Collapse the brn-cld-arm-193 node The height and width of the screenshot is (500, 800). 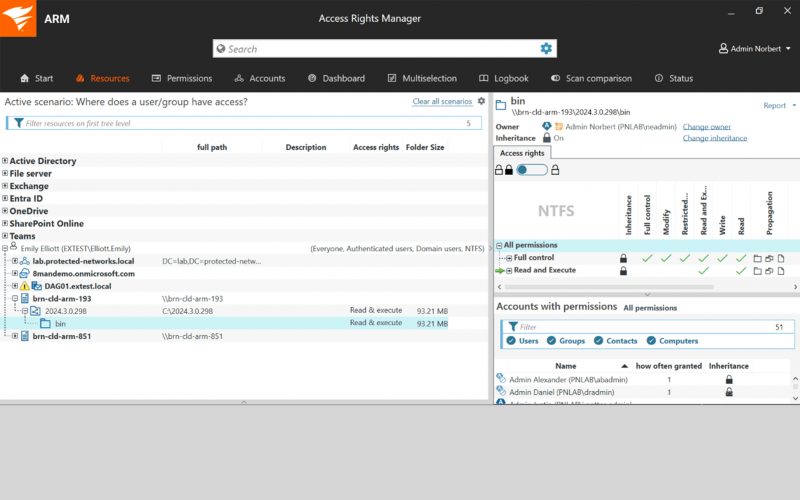tap(15, 298)
